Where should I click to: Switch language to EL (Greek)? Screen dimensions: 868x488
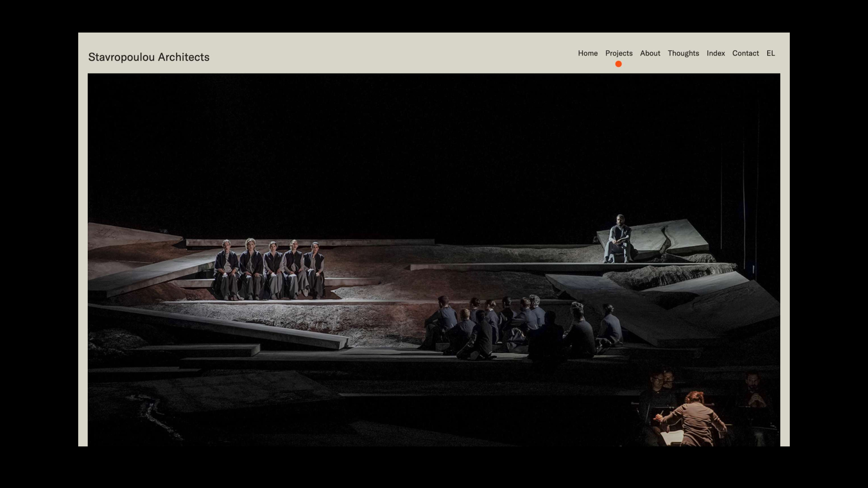770,53
